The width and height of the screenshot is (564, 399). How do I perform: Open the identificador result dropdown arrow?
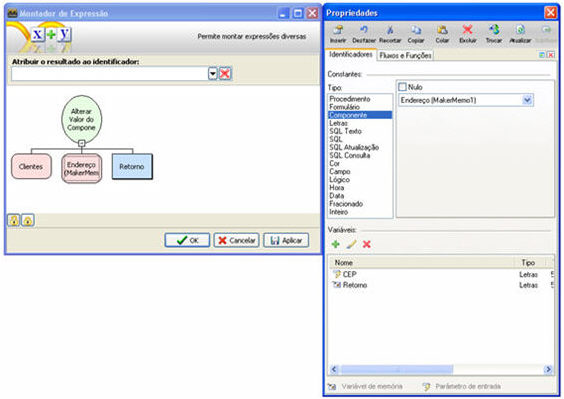213,74
